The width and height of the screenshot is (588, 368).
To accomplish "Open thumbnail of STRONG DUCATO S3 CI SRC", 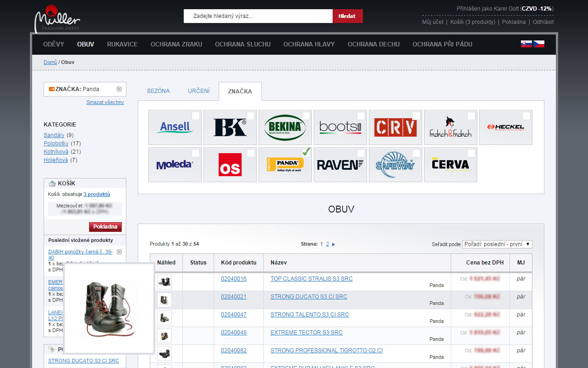I will click(x=164, y=300).
